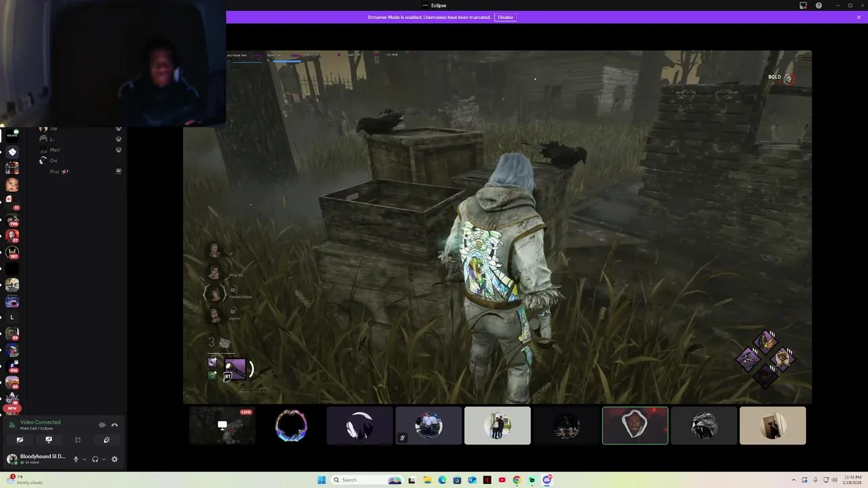The width and height of the screenshot is (868, 488).
Task: Focus the LIVE stream tile thumbnail
Action: [x=222, y=426]
